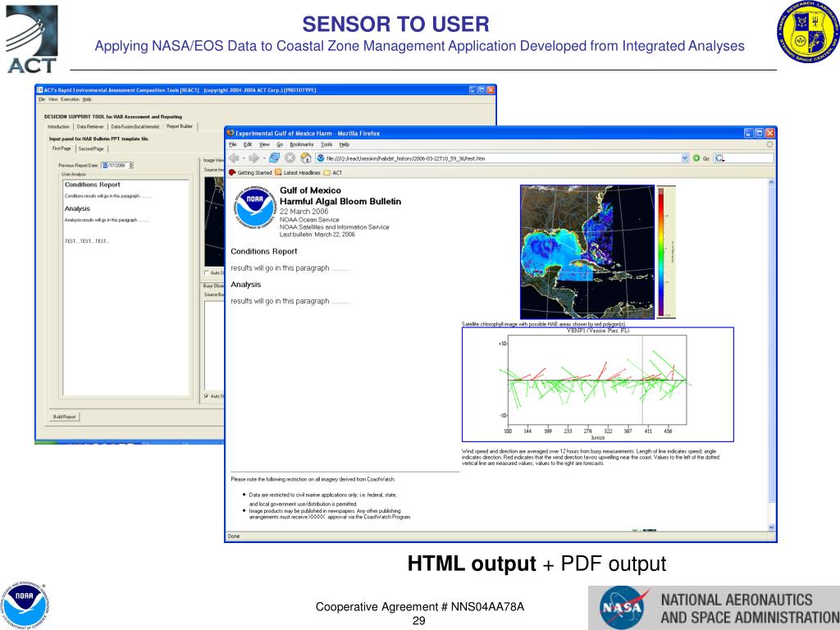Image resolution: width=840 pixels, height=630 pixels.
Task: Go to the Firefox Home page icon
Action: 306,158
